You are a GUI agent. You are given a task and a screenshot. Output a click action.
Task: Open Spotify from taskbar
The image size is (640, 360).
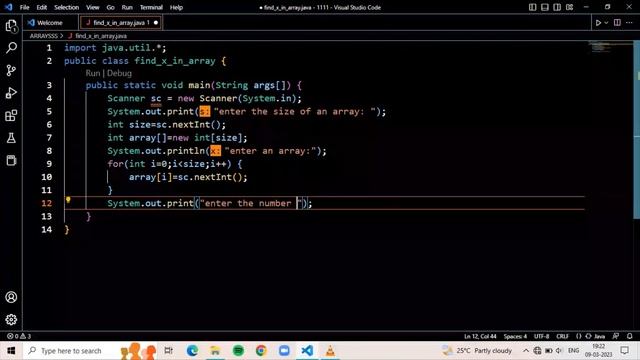238,351
